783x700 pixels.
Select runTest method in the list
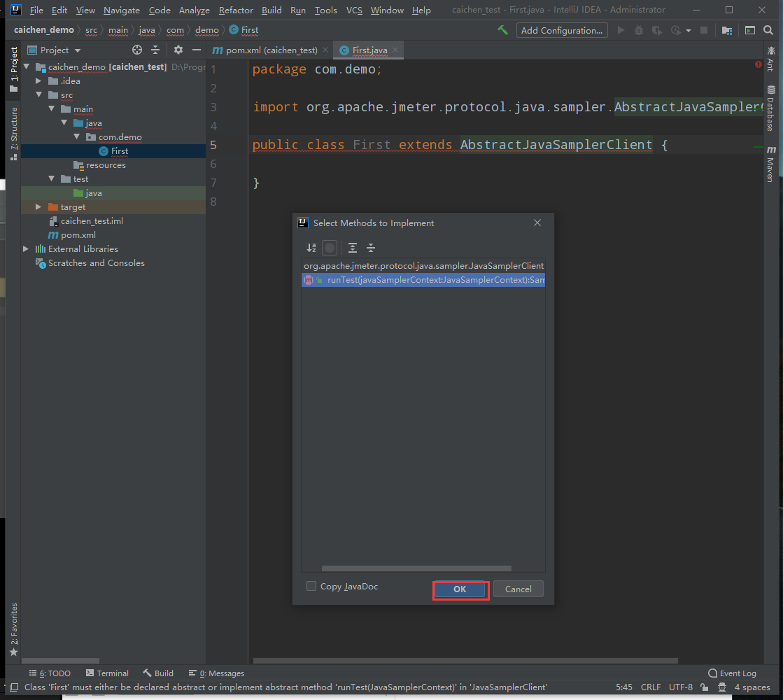(x=423, y=280)
